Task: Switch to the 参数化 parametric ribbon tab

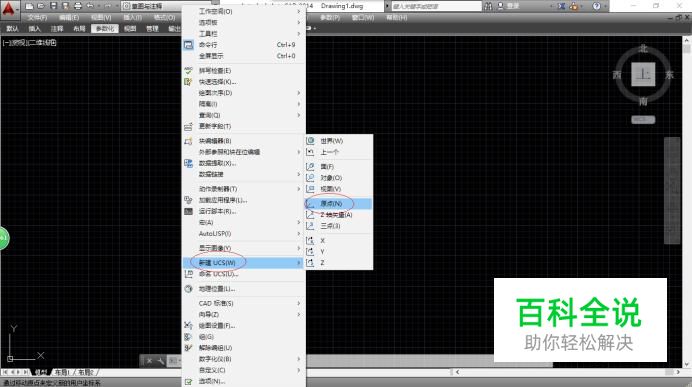Action: tap(105, 29)
